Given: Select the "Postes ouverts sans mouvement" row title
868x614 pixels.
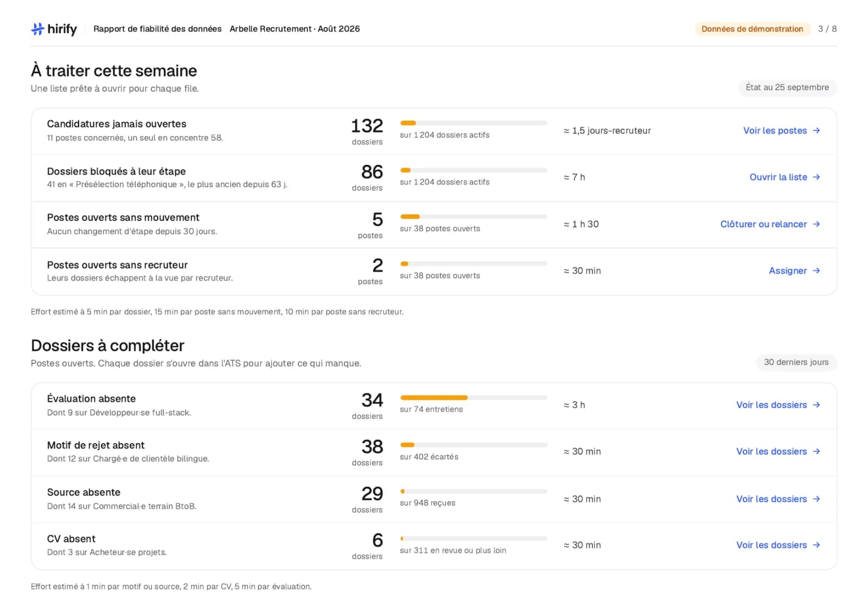Looking at the screenshot, I should click(123, 218).
